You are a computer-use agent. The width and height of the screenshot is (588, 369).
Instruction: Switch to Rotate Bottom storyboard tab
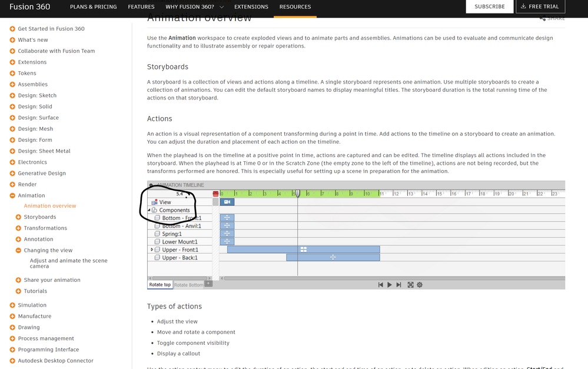[x=188, y=285]
